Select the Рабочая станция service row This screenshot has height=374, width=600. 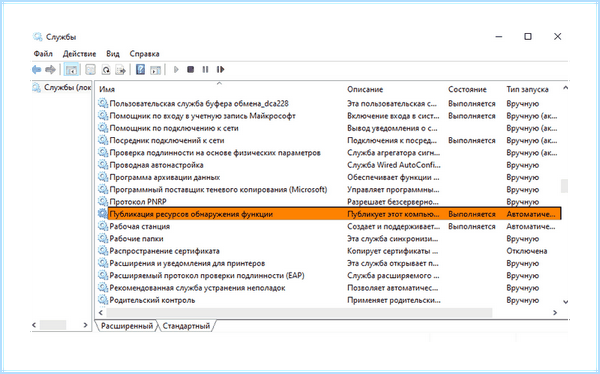coord(329,227)
